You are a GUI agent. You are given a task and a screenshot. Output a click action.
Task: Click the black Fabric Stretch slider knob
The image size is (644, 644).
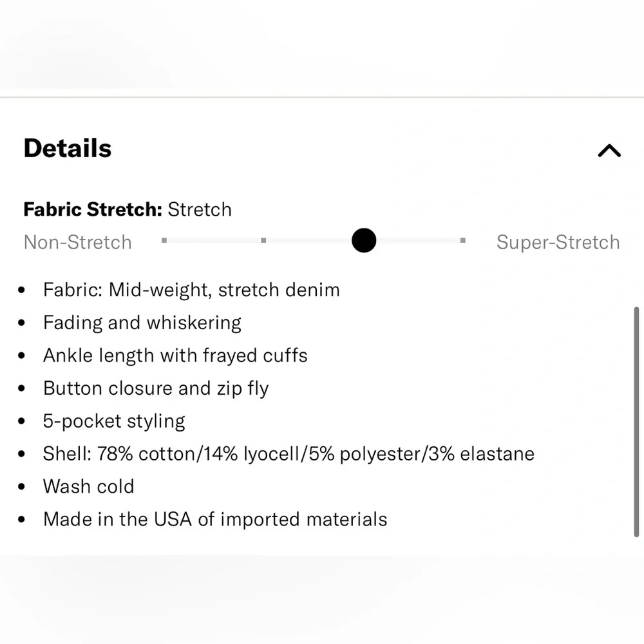click(364, 240)
